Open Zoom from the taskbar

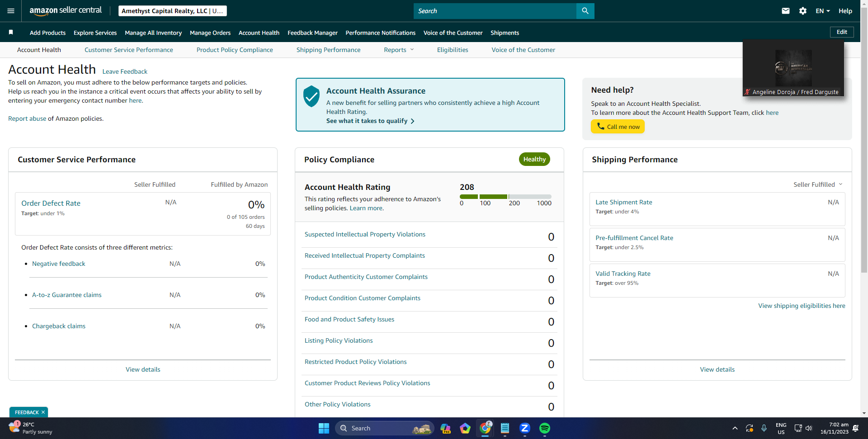click(525, 428)
